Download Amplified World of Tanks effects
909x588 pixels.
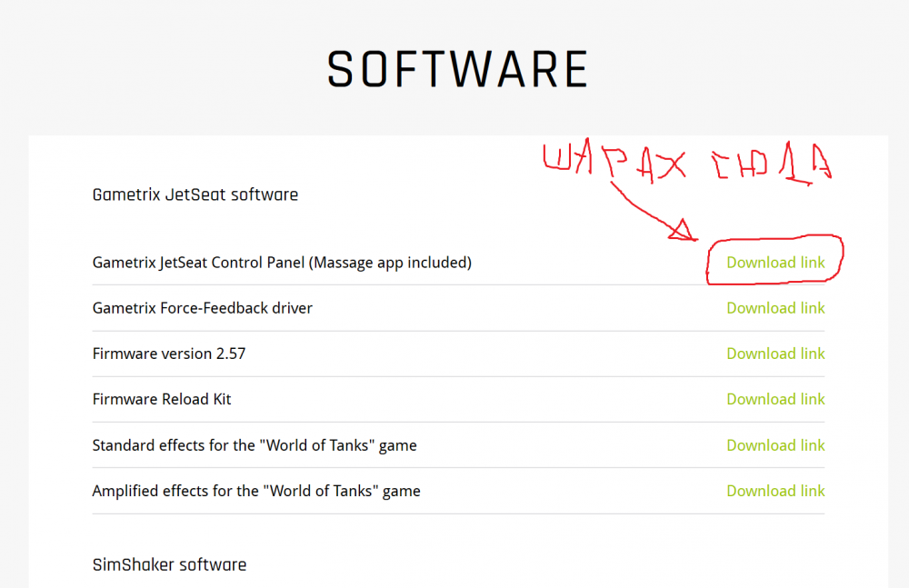click(x=775, y=491)
